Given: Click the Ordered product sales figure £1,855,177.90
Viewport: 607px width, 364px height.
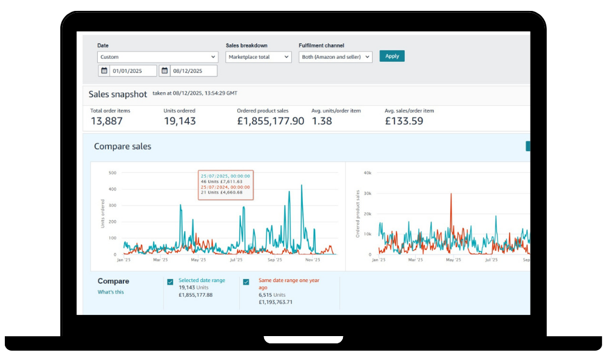Looking at the screenshot, I should tap(270, 121).
